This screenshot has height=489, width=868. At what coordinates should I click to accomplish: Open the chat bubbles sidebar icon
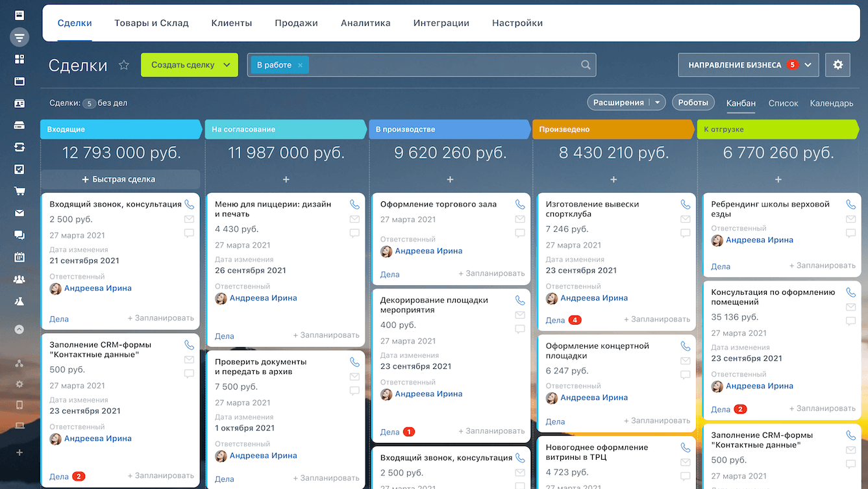[19, 235]
